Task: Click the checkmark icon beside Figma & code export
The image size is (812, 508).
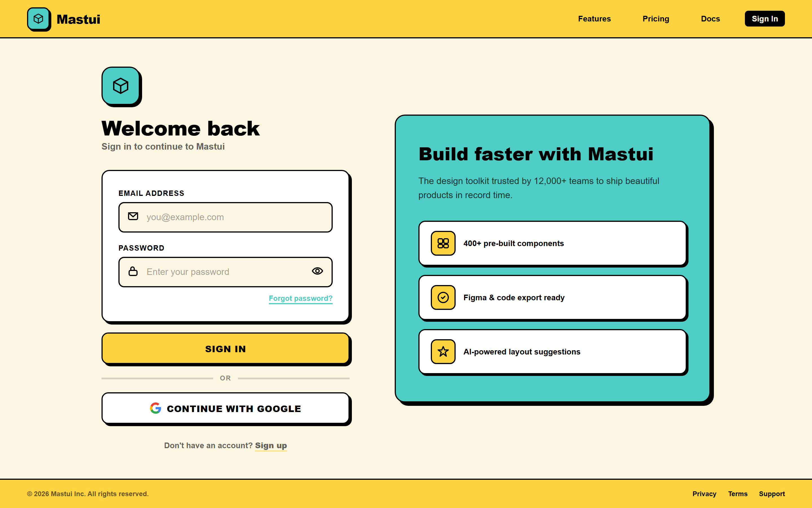Action: [x=443, y=297]
